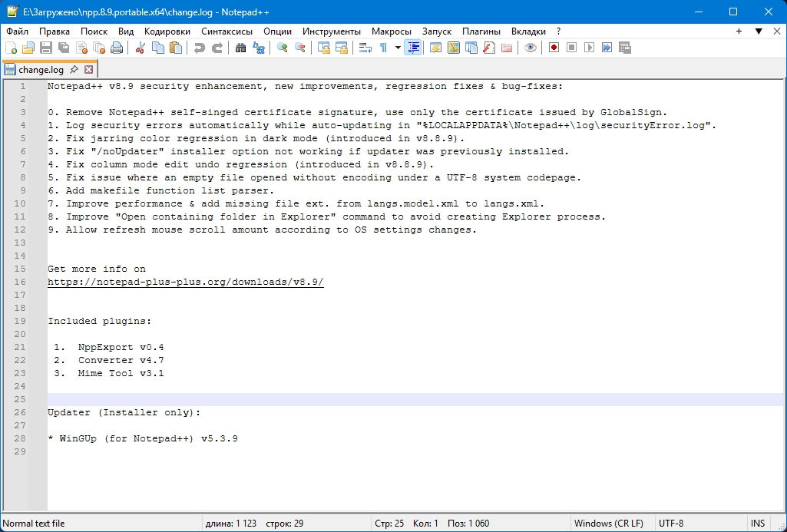787x532 pixels.
Task: Click the Paste clipboard icon
Action: tap(176, 48)
